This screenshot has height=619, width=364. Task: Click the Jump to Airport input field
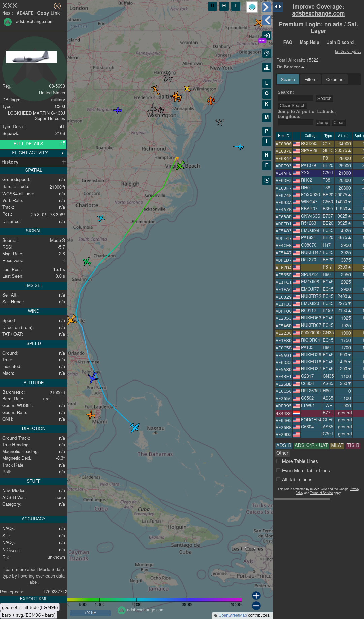click(295, 122)
